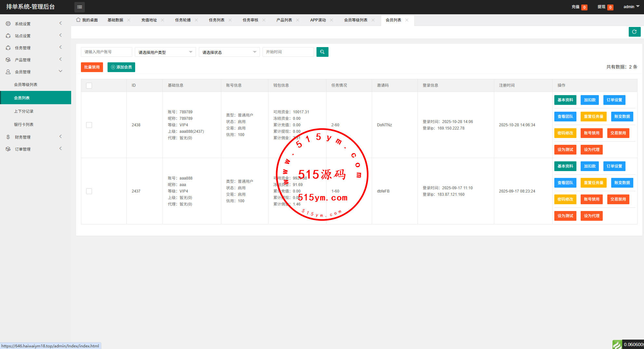
Task: Open the admin account dropdown
Action: click(x=631, y=7)
